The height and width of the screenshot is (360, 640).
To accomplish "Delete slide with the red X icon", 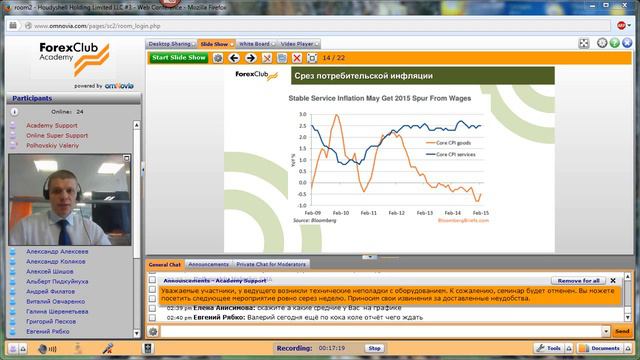I will [297, 58].
